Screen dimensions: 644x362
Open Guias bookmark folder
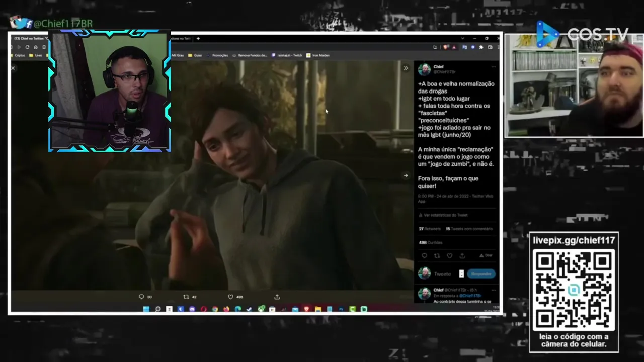pyautogui.click(x=195, y=55)
